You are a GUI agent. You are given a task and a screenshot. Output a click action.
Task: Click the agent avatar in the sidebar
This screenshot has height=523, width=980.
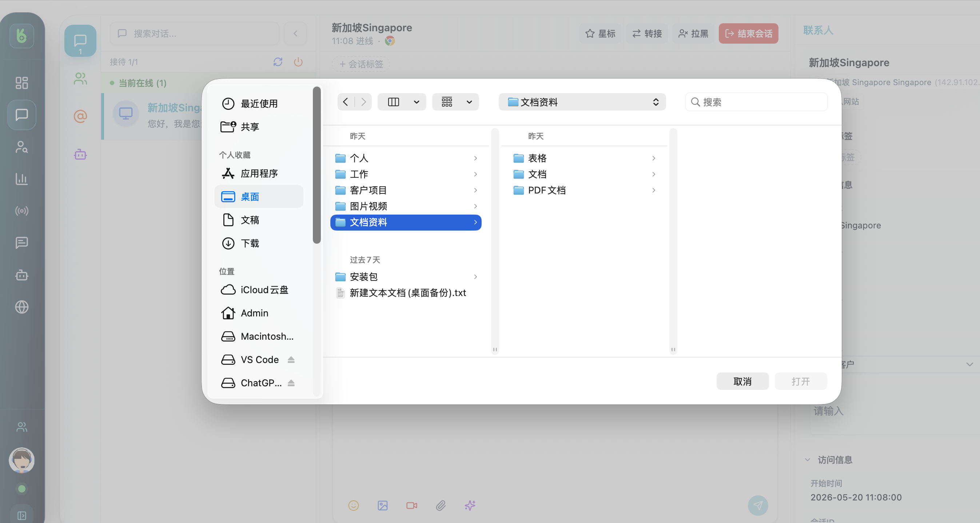point(22,460)
